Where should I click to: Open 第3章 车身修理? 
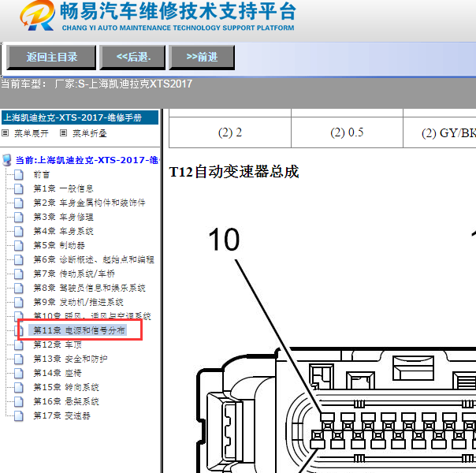tap(63, 217)
